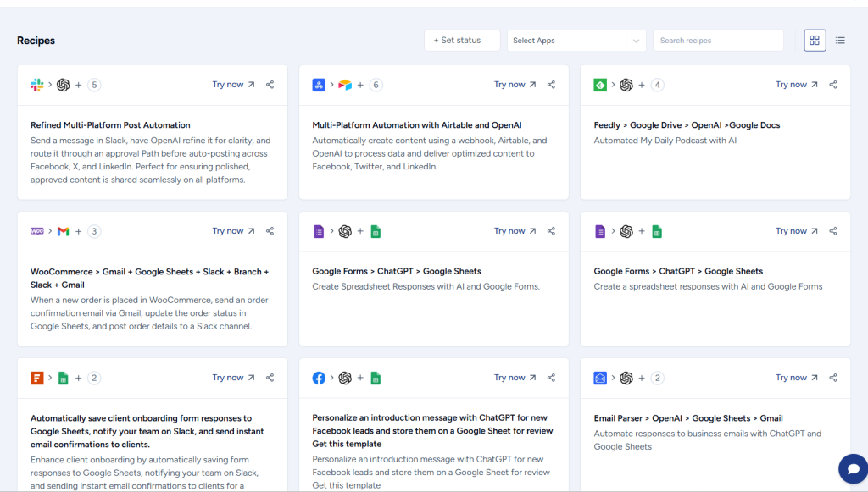Switch to list view layout
Screen dimensions: 868x492
coord(840,41)
